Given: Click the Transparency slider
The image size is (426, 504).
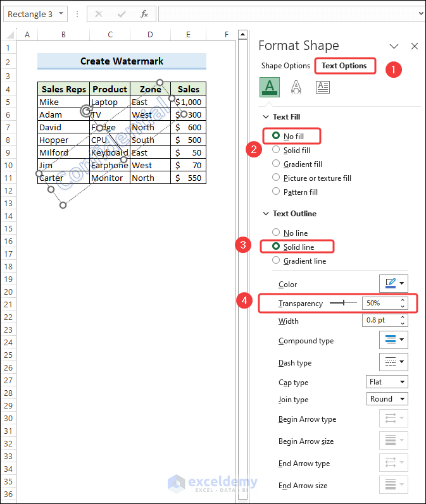Looking at the screenshot, I should [343, 303].
